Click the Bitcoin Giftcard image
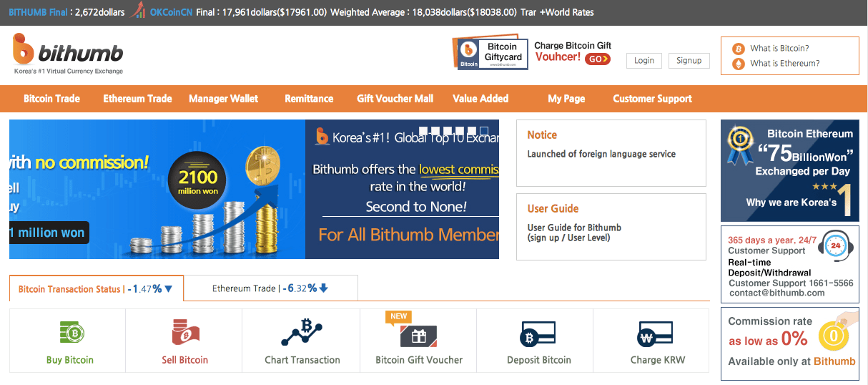The image size is (868, 385). [x=492, y=52]
